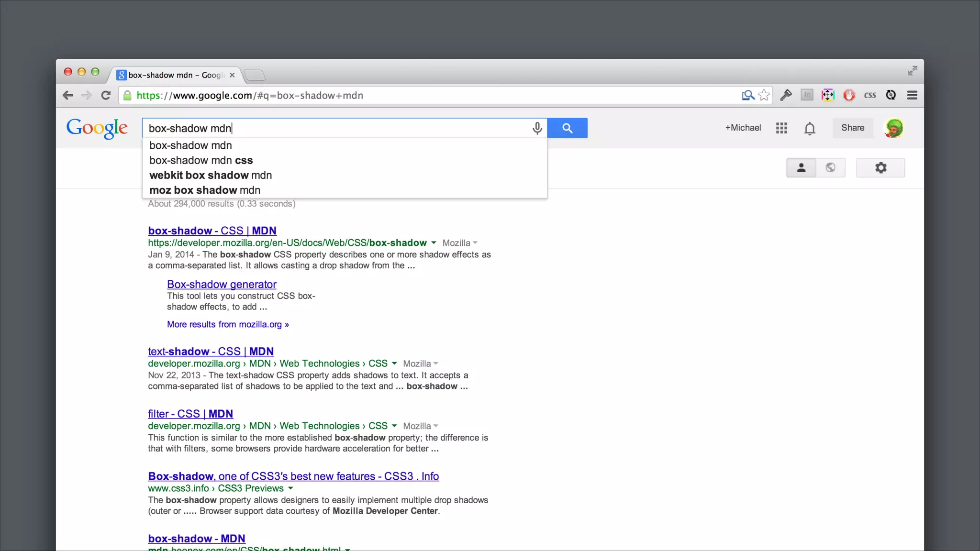Click the Share button

(x=852, y=128)
